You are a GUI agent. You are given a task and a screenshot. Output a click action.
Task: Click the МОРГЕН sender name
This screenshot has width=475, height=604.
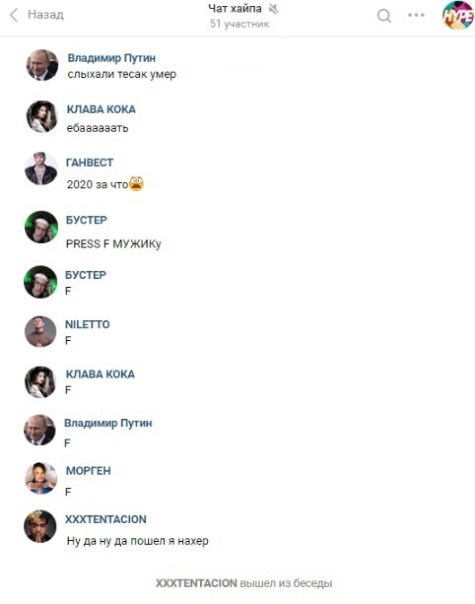coord(88,471)
